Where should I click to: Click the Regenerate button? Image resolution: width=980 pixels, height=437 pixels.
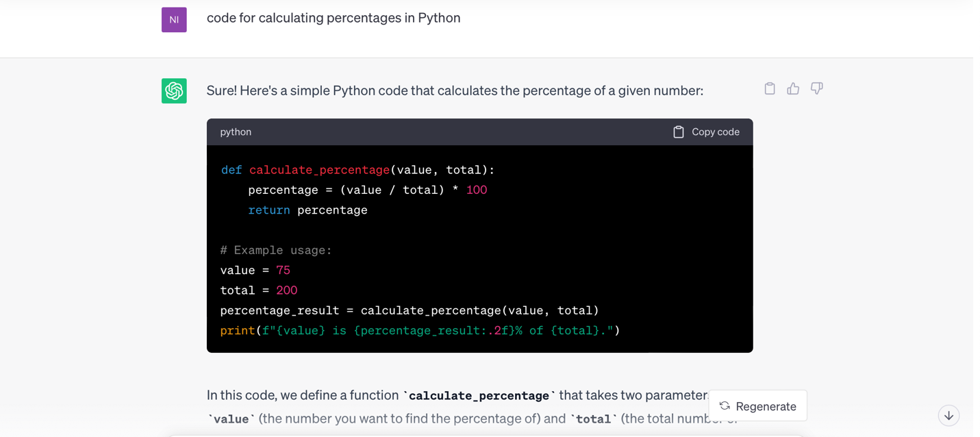click(757, 406)
